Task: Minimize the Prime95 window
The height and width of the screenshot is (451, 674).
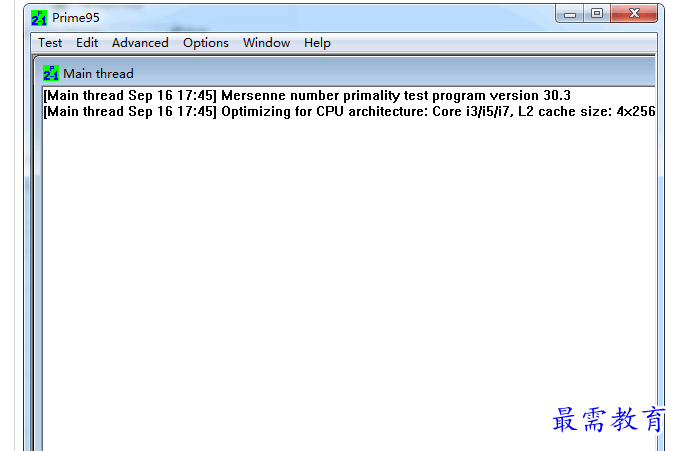Action: [570, 14]
